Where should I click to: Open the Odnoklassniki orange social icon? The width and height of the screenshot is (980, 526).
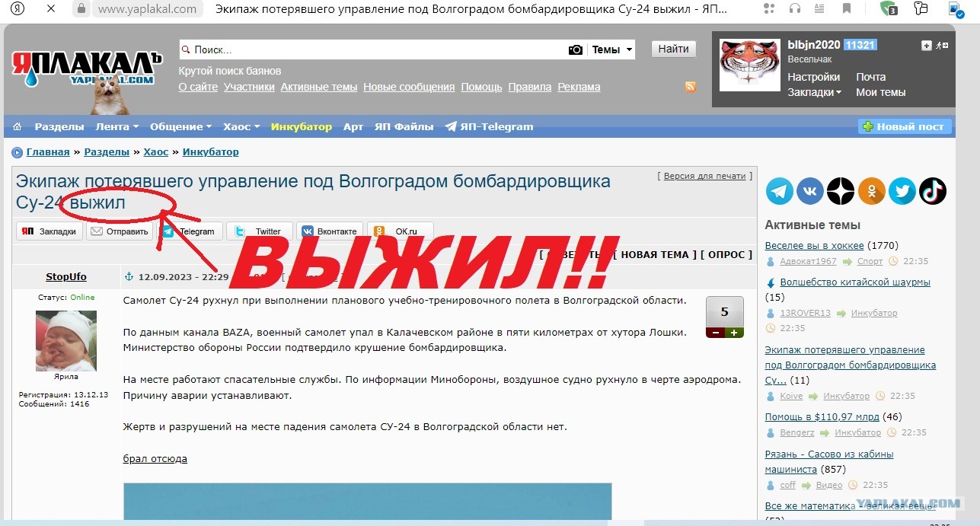(x=871, y=191)
